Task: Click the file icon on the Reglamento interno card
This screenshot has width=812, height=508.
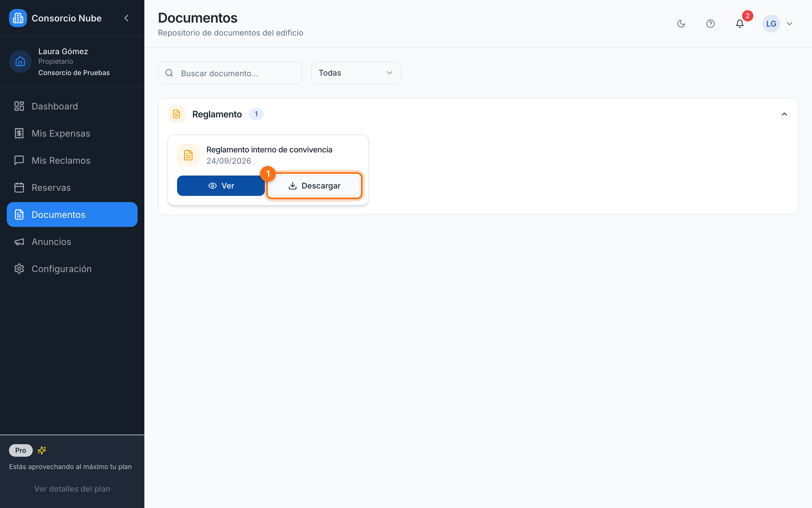Action: 188,155
